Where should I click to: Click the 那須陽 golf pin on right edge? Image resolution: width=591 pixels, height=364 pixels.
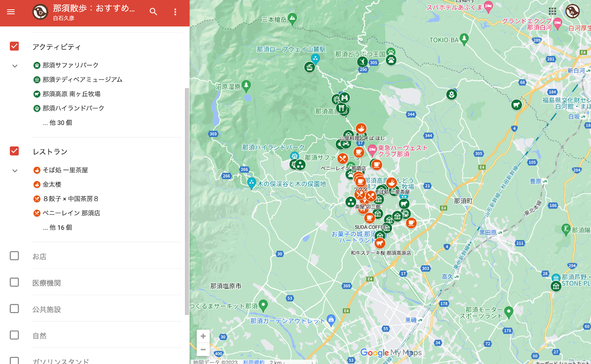tap(566, 229)
